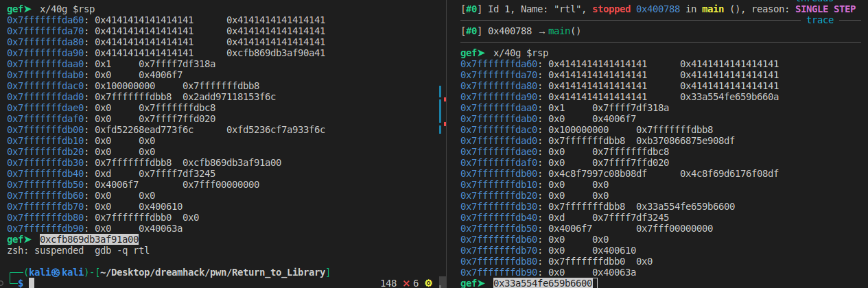
Task: Click address 0x7fffffffda60 in right pane
Action: coord(499,64)
